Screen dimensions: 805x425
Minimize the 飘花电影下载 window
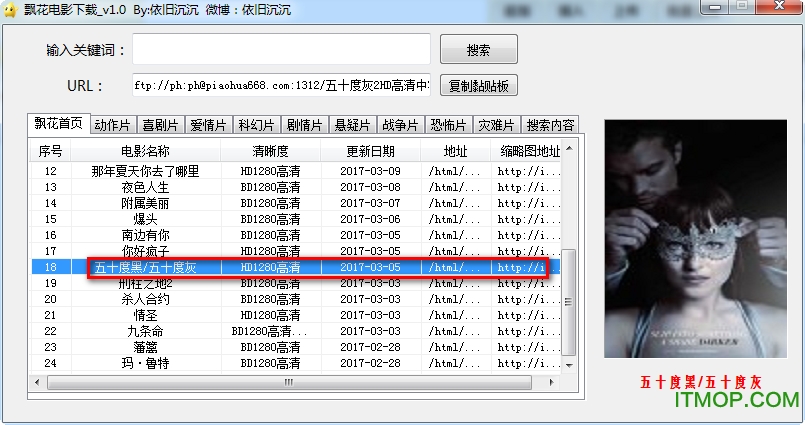pyautogui.click(x=716, y=7)
